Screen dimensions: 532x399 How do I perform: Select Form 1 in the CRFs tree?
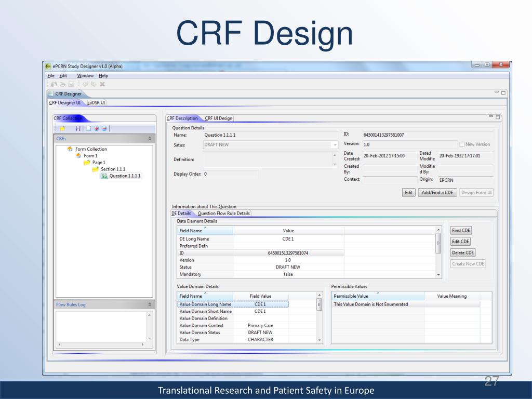coord(90,156)
